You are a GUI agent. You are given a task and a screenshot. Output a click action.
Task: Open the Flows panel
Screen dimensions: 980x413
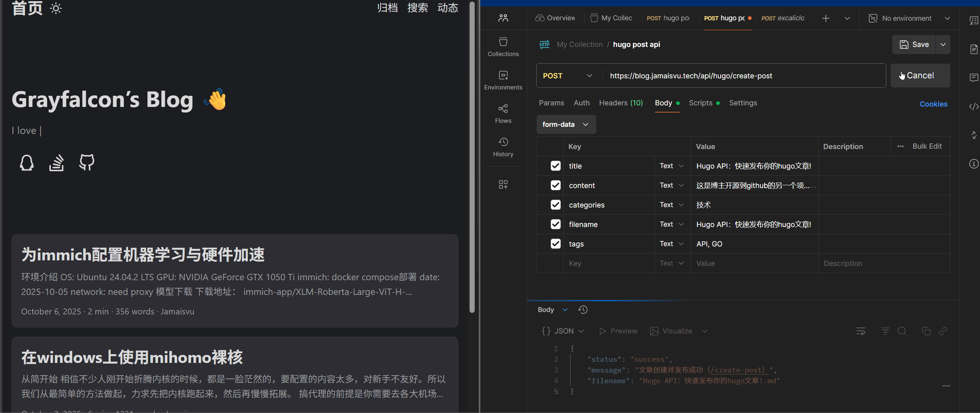coord(503,113)
